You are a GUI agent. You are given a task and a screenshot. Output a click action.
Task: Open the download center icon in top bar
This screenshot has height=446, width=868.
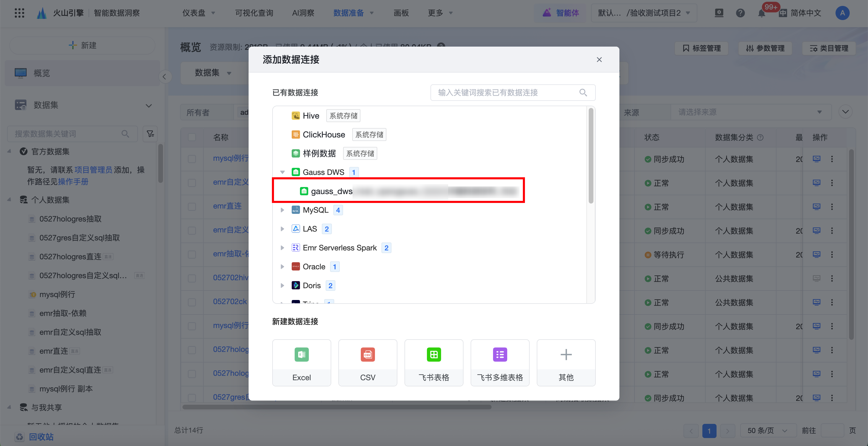click(719, 13)
